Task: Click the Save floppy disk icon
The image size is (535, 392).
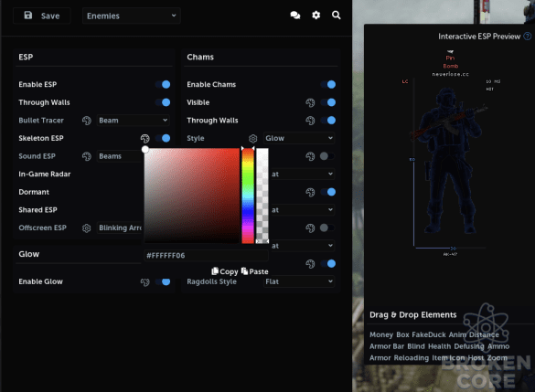Action: [28, 16]
